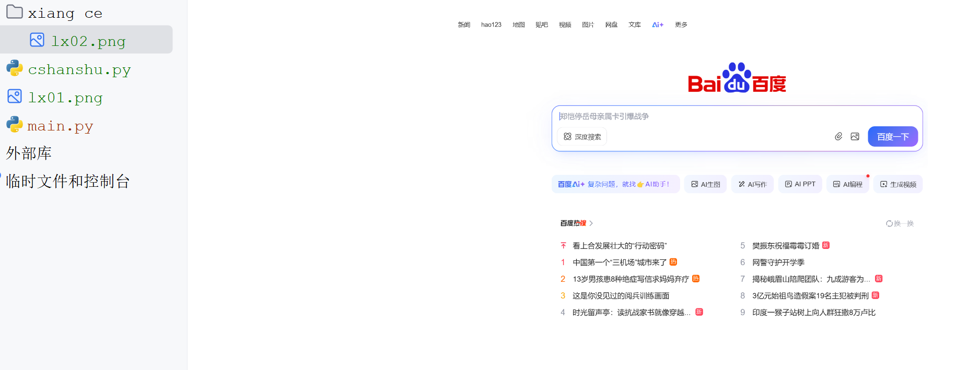Open 13岁男孩患8种绝症 headline
980x370 pixels.
[631, 279]
